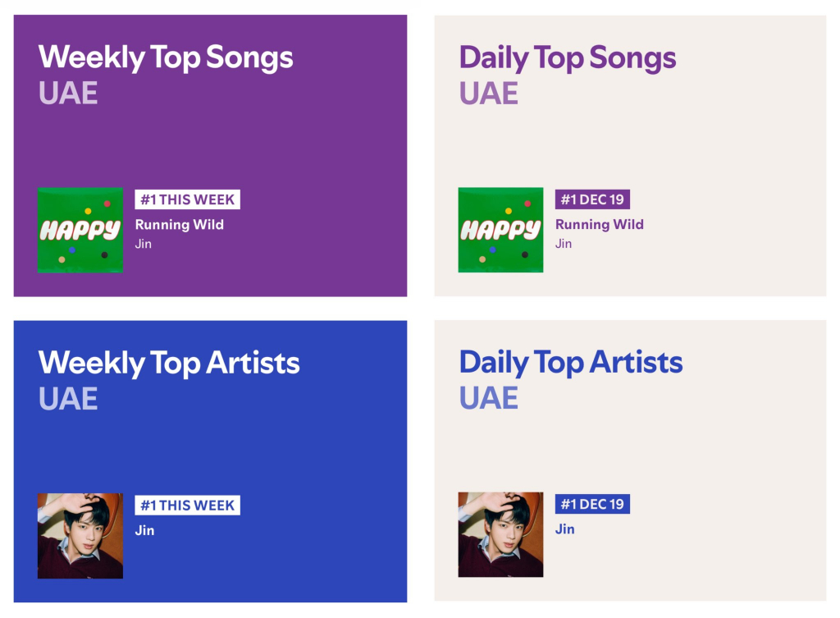Viewport: 840px width, 618px height.
Task: Select the Jin name in the Weekly Top Artists card
Action: [145, 530]
